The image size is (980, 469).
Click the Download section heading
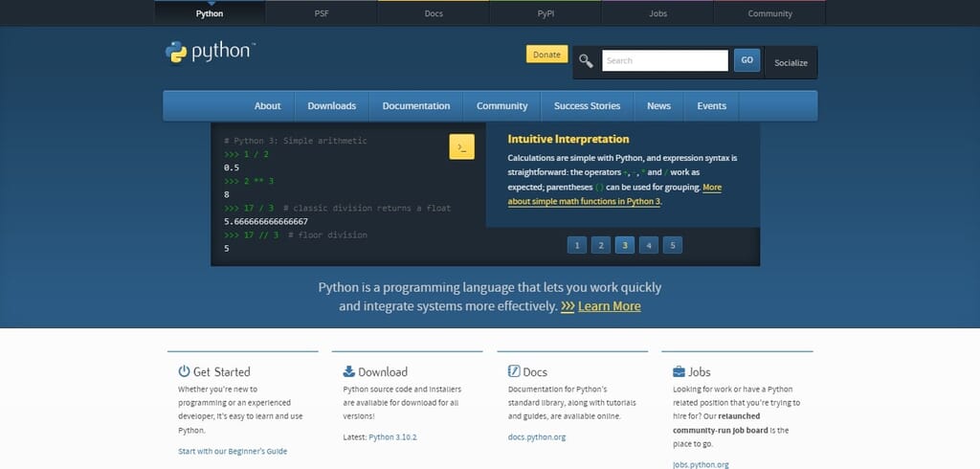(383, 372)
